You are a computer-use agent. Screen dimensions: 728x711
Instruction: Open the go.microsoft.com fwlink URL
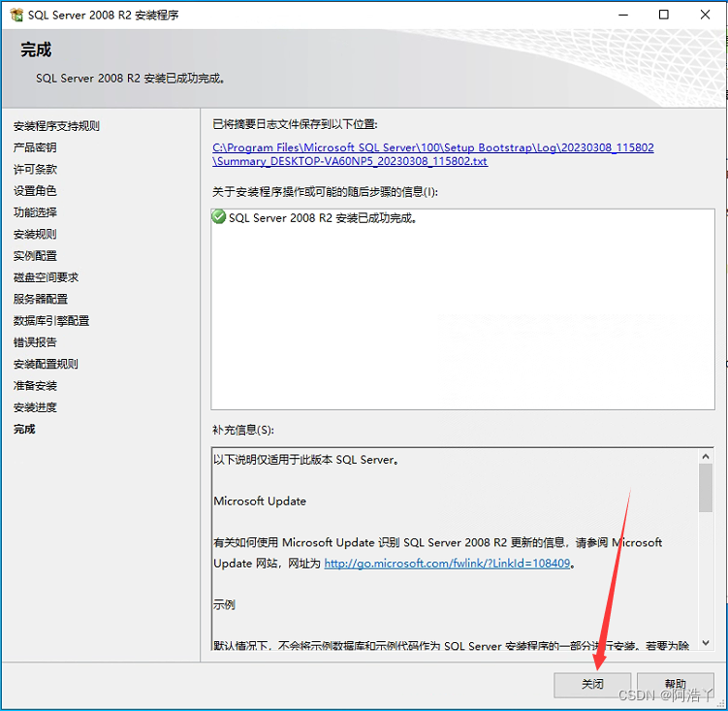[447, 564]
